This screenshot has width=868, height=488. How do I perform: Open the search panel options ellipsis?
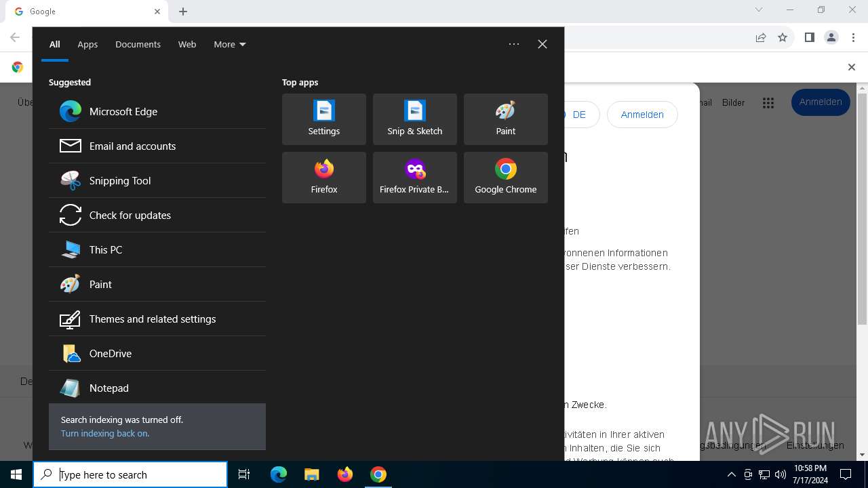click(514, 44)
